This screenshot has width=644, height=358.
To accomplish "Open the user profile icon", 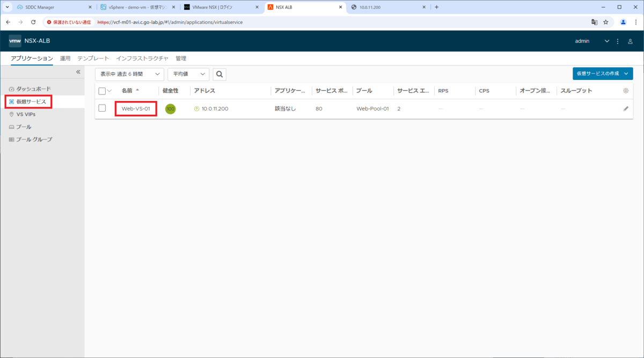I will tap(630, 41).
